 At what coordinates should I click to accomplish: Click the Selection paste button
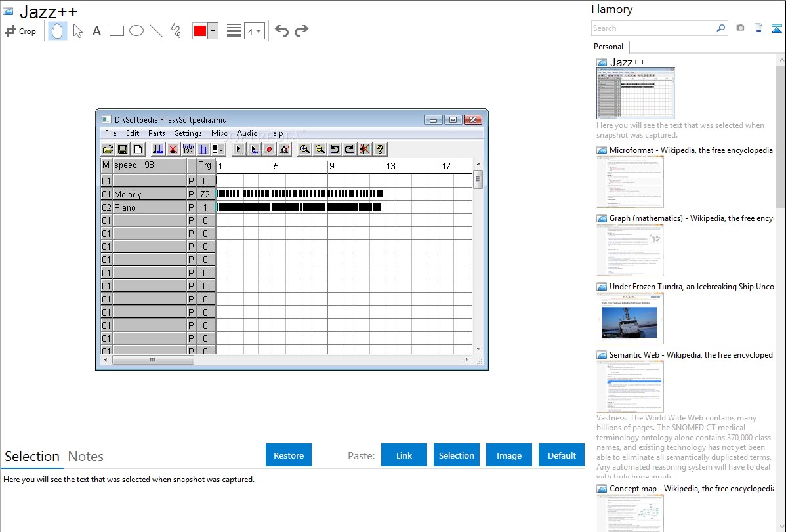click(x=457, y=455)
